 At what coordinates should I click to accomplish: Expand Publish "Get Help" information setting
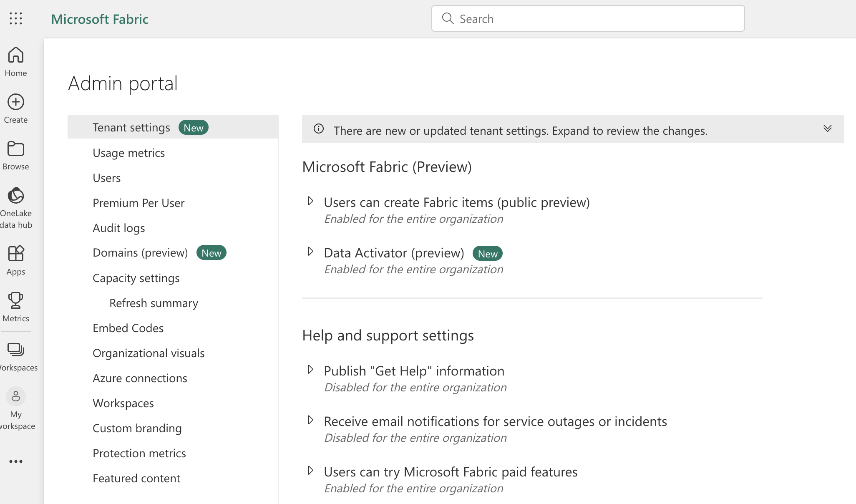coord(310,370)
